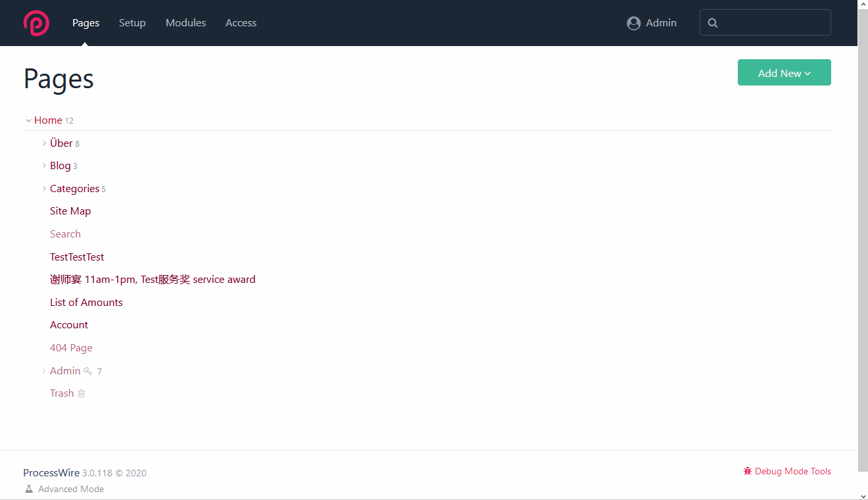Click the Debug Mode bug icon
The width and height of the screenshot is (868, 500).
(748, 471)
